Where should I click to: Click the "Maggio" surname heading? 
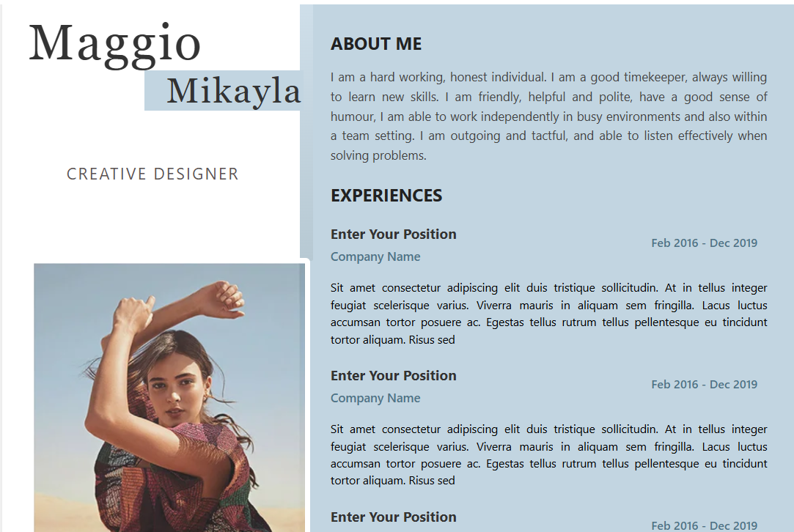[115, 43]
